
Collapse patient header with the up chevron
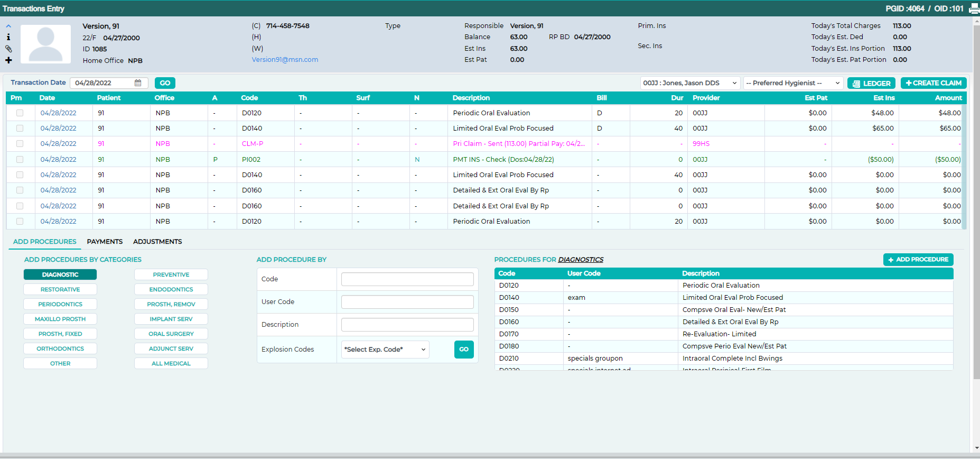[8, 26]
